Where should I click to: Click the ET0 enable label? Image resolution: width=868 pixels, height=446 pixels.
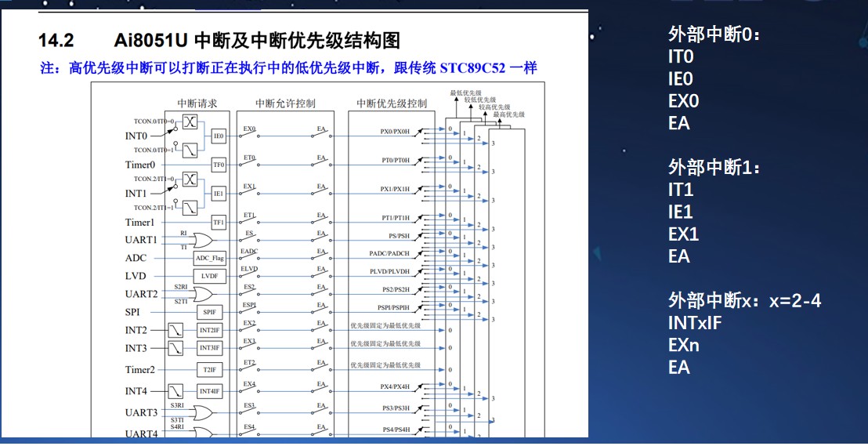[x=249, y=158]
